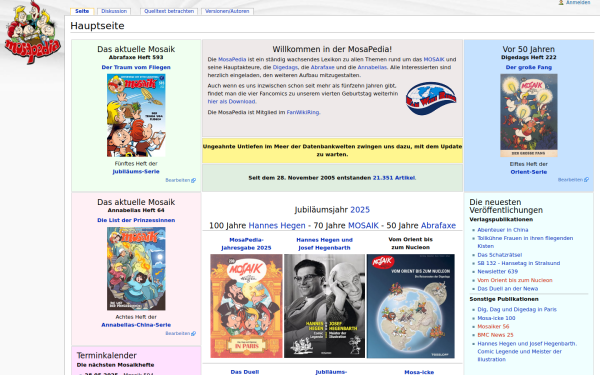Open Abenteuer in China link
600x375 pixels.
tap(502, 230)
